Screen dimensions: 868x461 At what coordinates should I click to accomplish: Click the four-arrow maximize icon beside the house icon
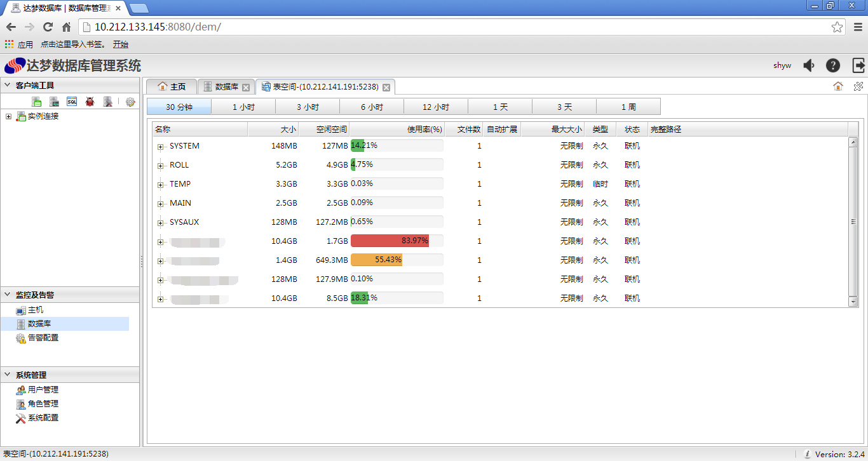pyautogui.click(x=858, y=86)
